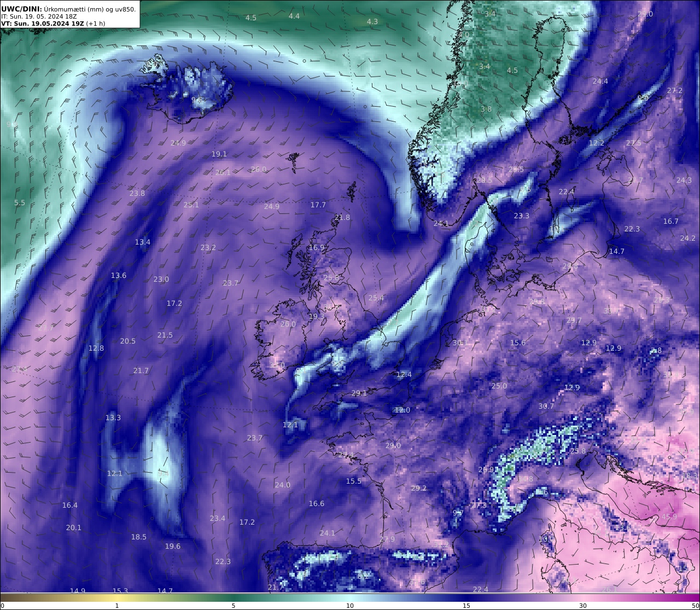
Task: Click the colorbar tick label 50
Action: pos(696,606)
